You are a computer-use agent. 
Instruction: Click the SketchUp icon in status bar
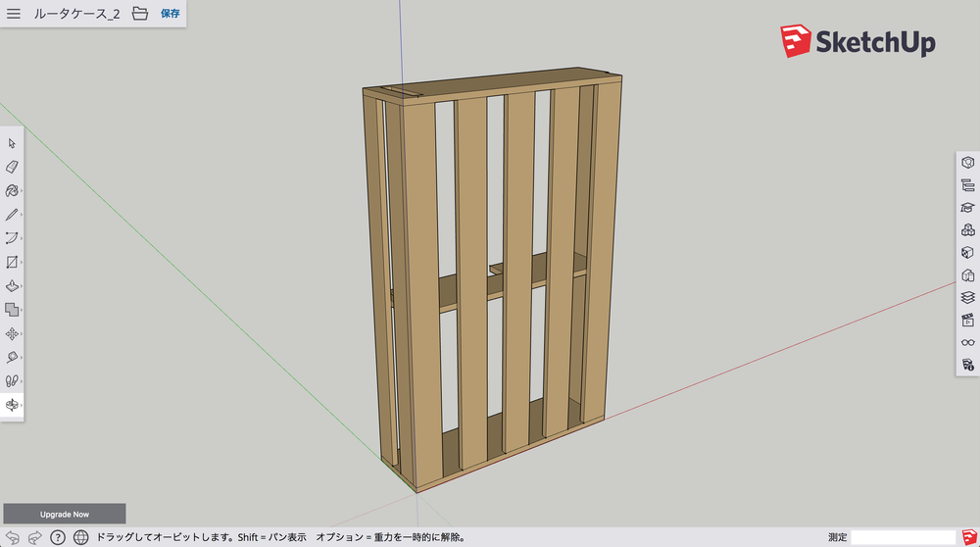click(x=969, y=537)
